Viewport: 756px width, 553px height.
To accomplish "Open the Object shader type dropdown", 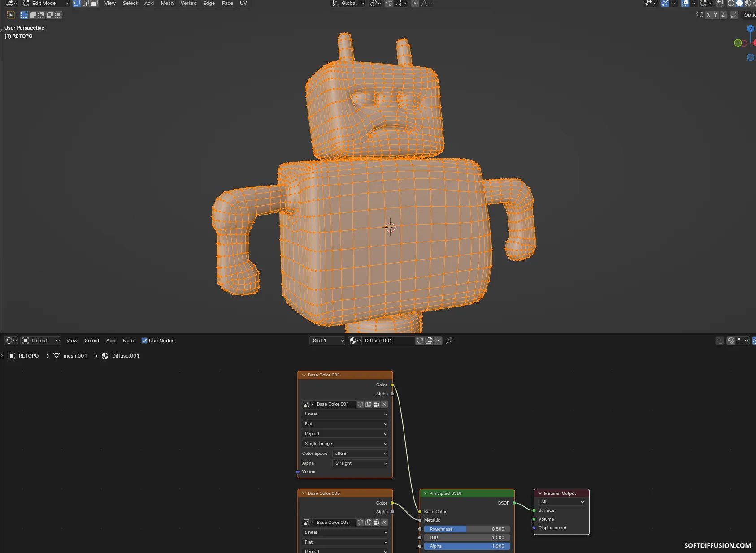I will [40, 341].
